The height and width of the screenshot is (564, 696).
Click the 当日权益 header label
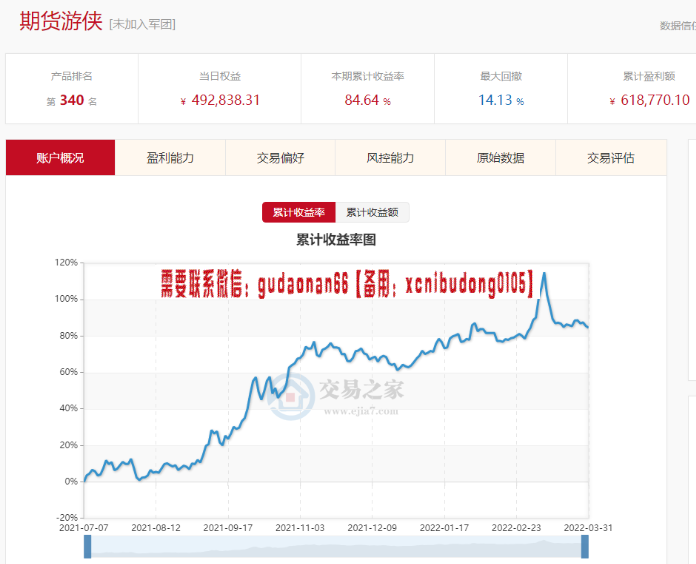pyautogui.click(x=220, y=76)
